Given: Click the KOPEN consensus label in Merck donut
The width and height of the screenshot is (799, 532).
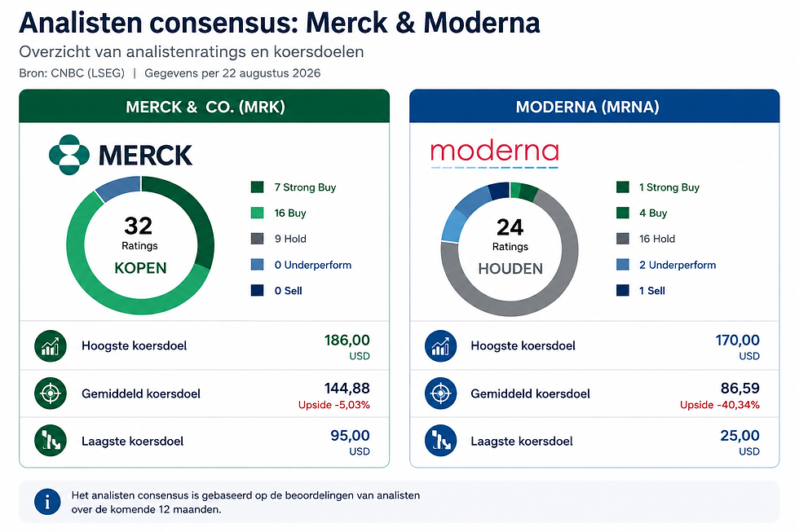Looking at the screenshot, I should [140, 268].
